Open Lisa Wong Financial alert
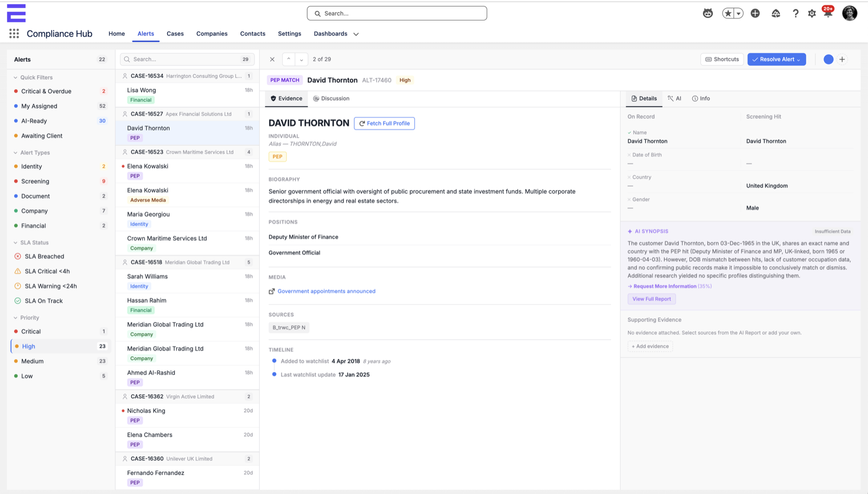The height and width of the screenshot is (494, 868). click(x=187, y=95)
